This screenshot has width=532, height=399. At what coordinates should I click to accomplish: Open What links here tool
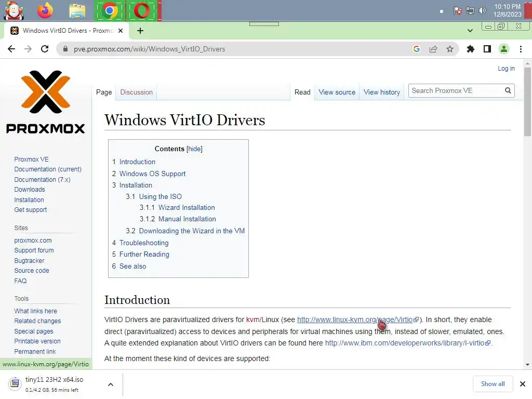click(36, 311)
